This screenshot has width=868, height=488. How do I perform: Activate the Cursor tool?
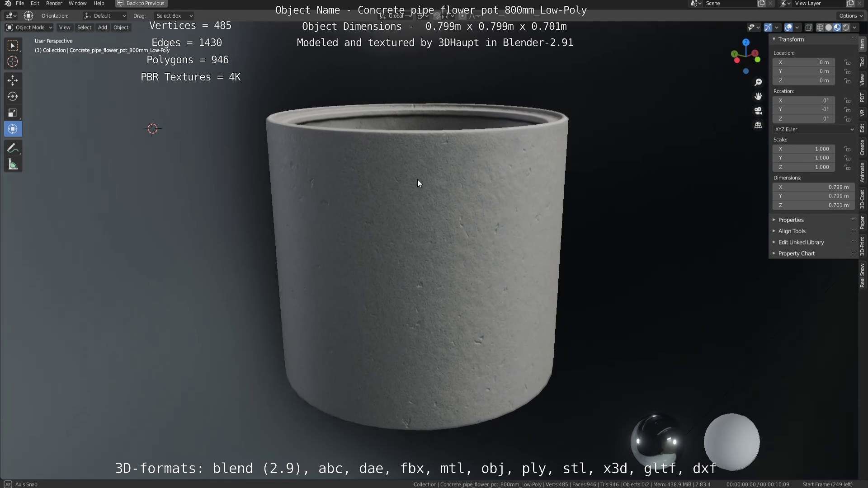(x=13, y=62)
